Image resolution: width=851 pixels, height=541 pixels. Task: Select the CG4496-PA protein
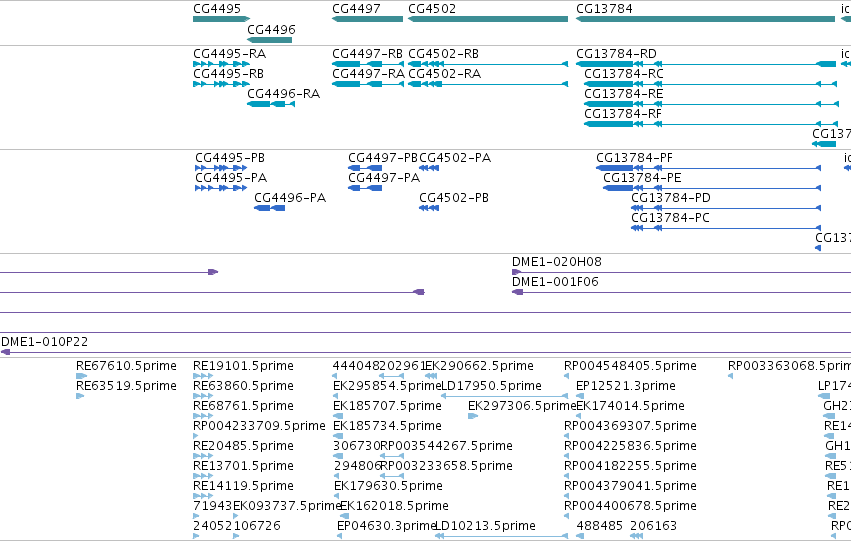pos(270,208)
